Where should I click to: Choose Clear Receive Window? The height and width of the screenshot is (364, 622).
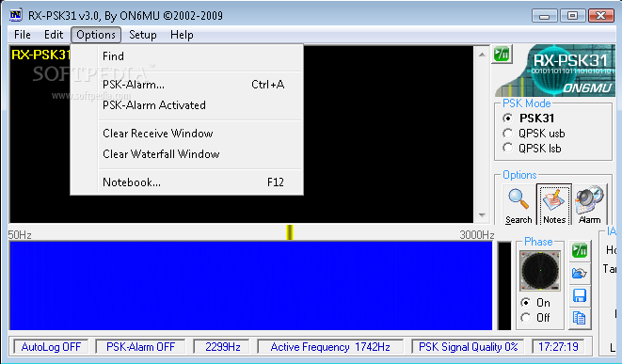pos(186,134)
